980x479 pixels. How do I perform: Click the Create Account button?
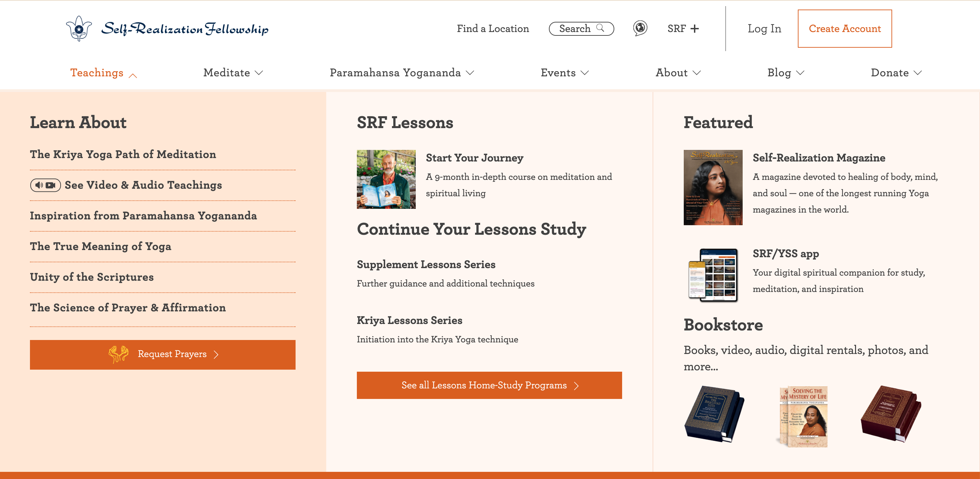click(844, 29)
